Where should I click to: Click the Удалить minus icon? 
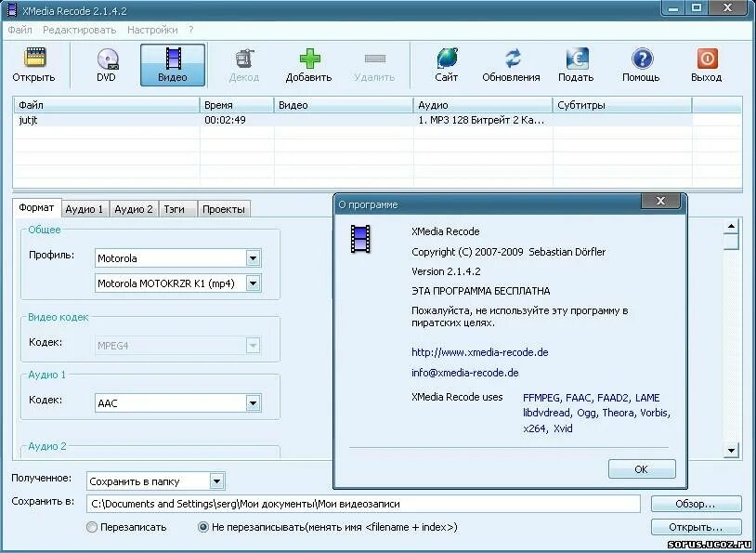tap(374, 59)
